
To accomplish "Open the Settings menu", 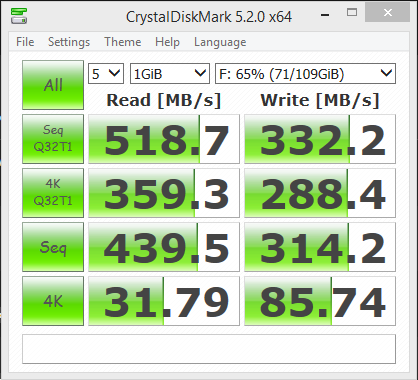I will (69, 42).
